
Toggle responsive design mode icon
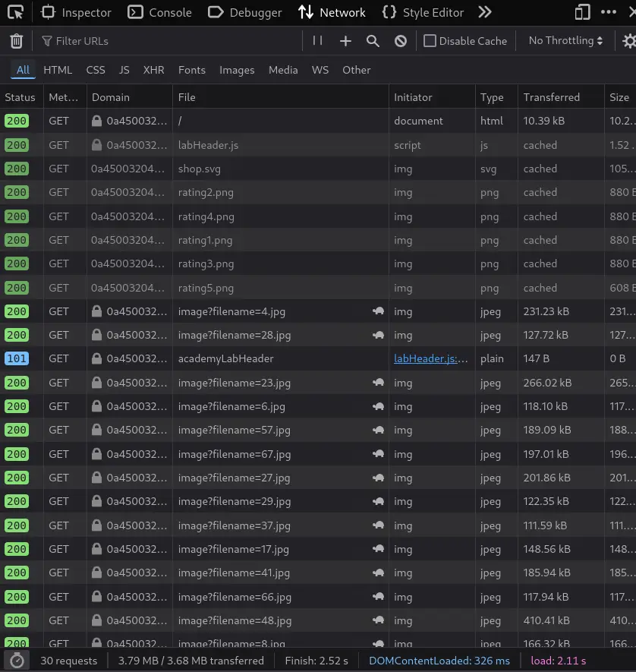click(582, 12)
